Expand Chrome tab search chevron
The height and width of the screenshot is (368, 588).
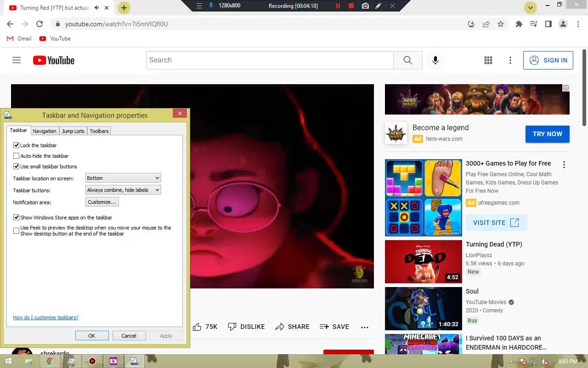[x=531, y=8]
